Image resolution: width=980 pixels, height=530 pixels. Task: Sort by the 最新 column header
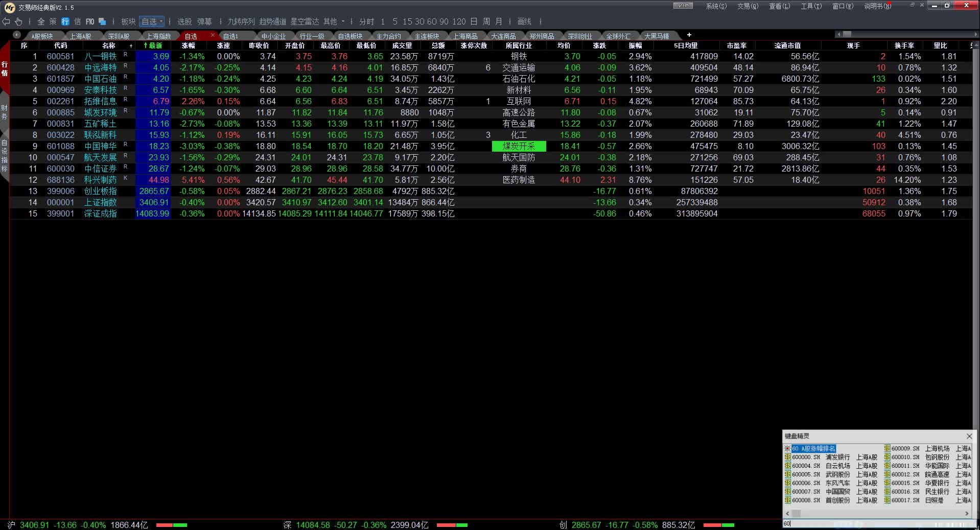(x=153, y=45)
